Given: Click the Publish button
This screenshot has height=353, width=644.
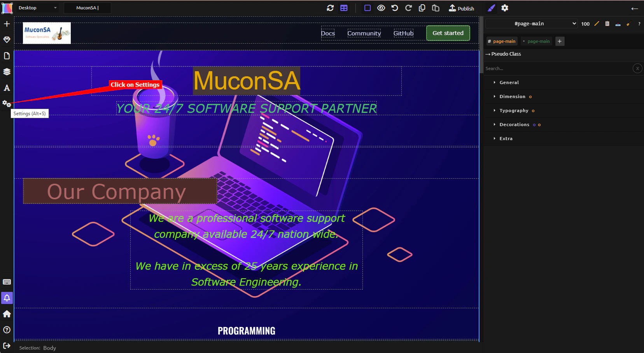Looking at the screenshot, I should tap(461, 8).
